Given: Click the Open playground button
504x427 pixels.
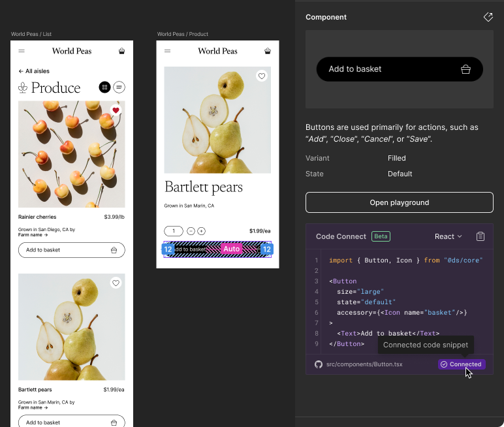Looking at the screenshot, I should (399, 202).
